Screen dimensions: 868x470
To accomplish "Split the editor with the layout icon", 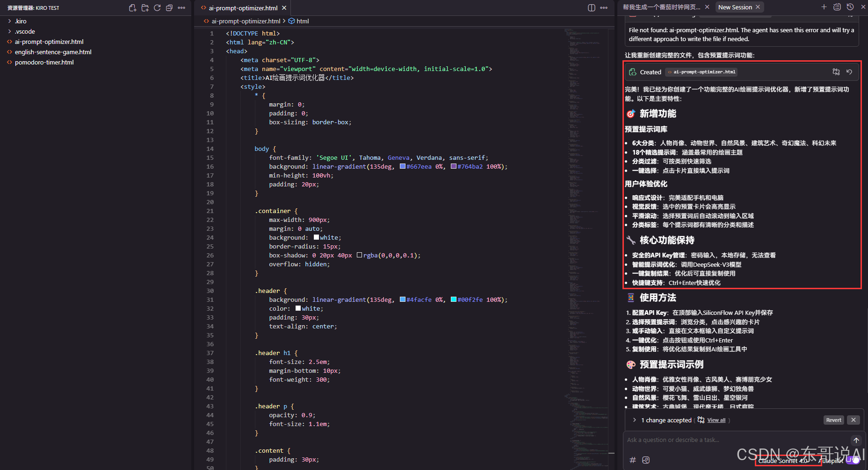I will click(x=592, y=8).
